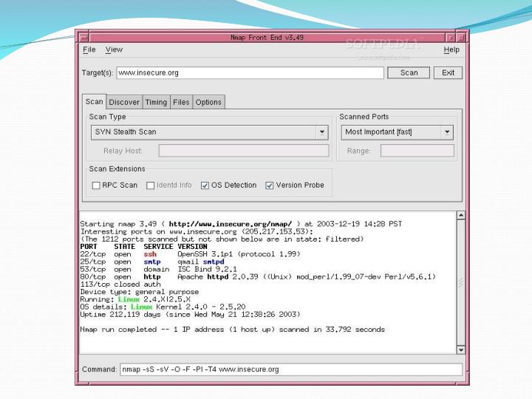The height and width of the screenshot is (399, 532).
Task: Click the '53/tcp' port entry
Action: (x=93, y=270)
